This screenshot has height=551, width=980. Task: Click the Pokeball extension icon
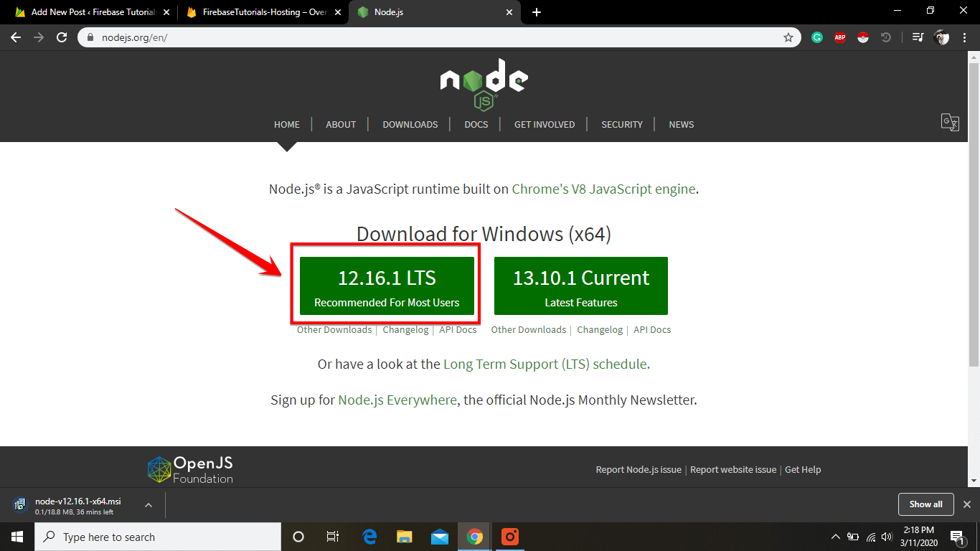point(863,37)
